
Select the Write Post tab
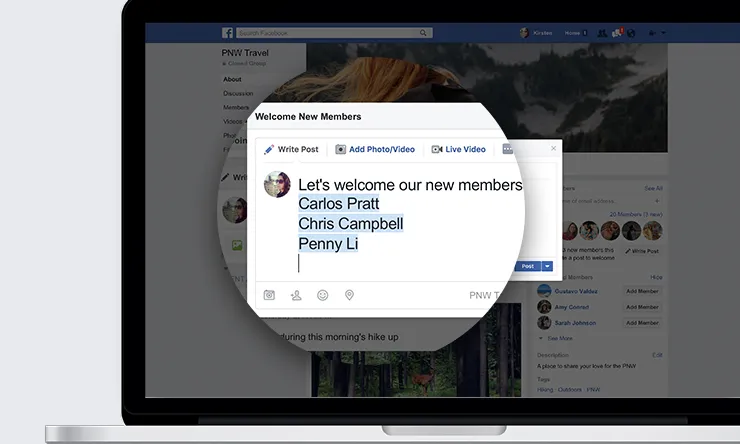[291, 149]
